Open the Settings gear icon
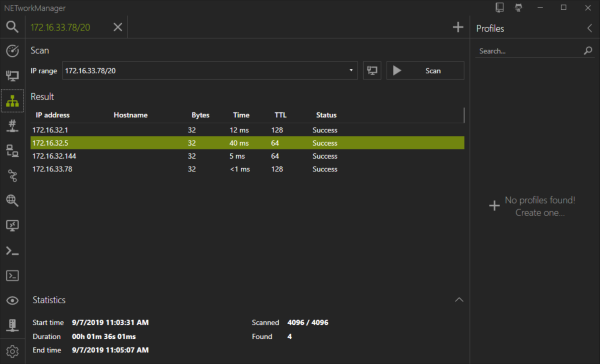The height and width of the screenshot is (364, 600). pyautogui.click(x=12, y=351)
